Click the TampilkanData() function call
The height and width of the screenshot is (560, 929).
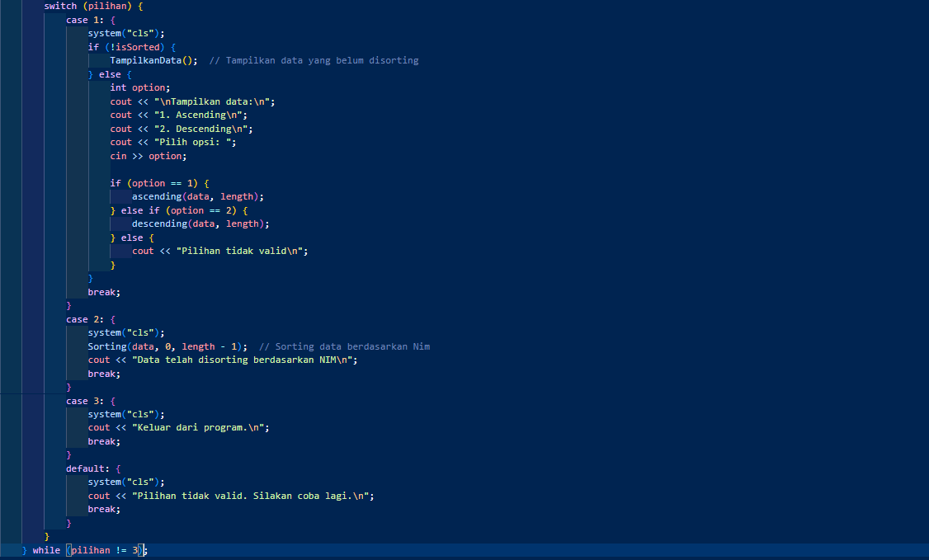pyautogui.click(x=154, y=60)
